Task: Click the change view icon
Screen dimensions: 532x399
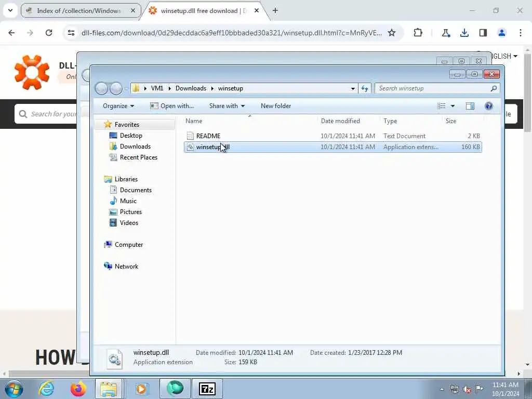Action: pyautogui.click(x=442, y=106)
